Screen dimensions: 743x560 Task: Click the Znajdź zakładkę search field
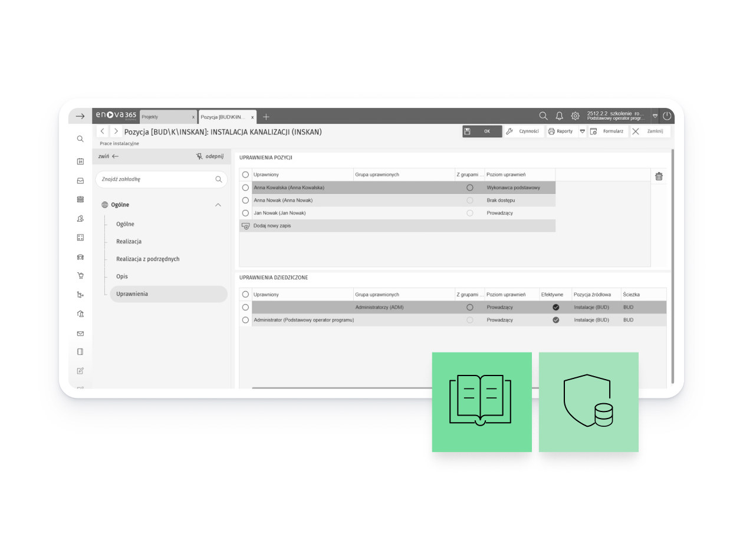tap(161, 179)
